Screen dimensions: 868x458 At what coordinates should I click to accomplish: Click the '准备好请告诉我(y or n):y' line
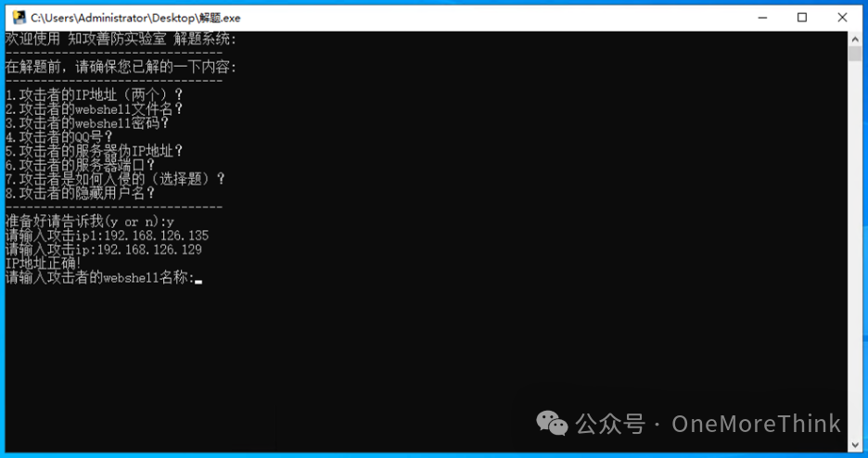point(90,222)
